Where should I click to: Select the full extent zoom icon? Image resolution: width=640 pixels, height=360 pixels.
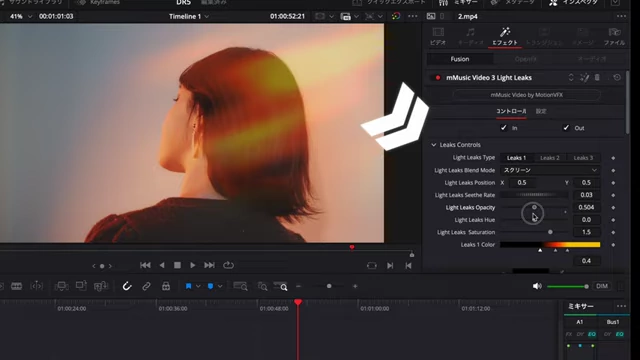point(240,287)
